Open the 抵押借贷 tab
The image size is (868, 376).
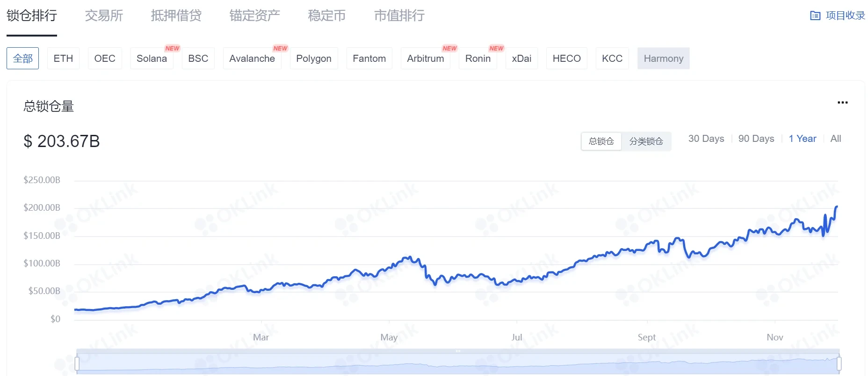pyautogui.click(x=176, y=16)
